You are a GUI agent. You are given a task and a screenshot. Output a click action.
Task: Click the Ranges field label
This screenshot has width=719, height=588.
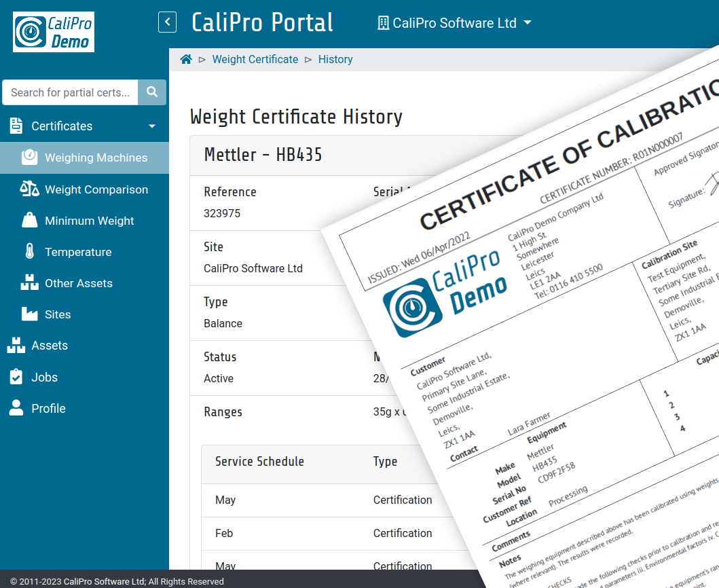pos(223,412)
